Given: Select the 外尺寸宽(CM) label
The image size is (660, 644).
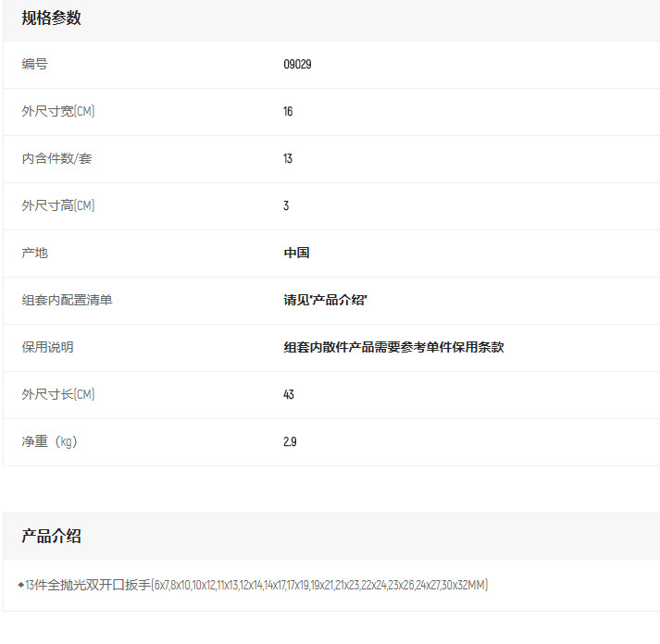Looking at the screenshot, I should (x=58, y=112).
